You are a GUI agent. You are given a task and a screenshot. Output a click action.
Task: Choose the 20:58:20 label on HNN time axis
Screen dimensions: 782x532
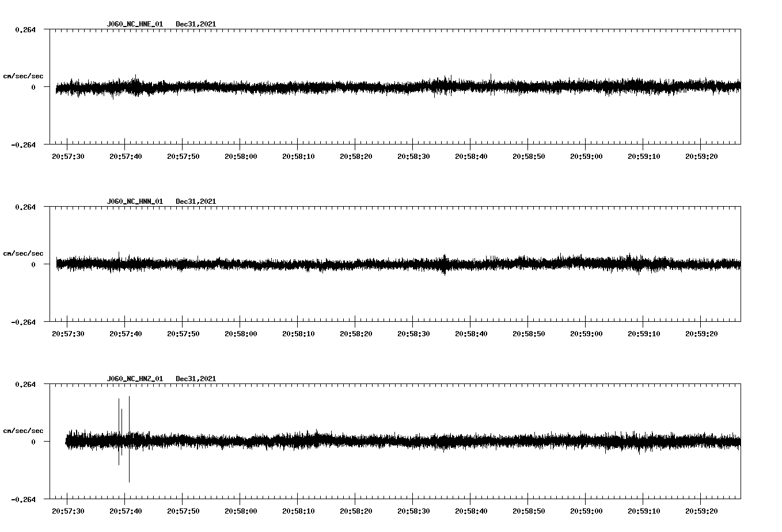(x=356, y=334)
